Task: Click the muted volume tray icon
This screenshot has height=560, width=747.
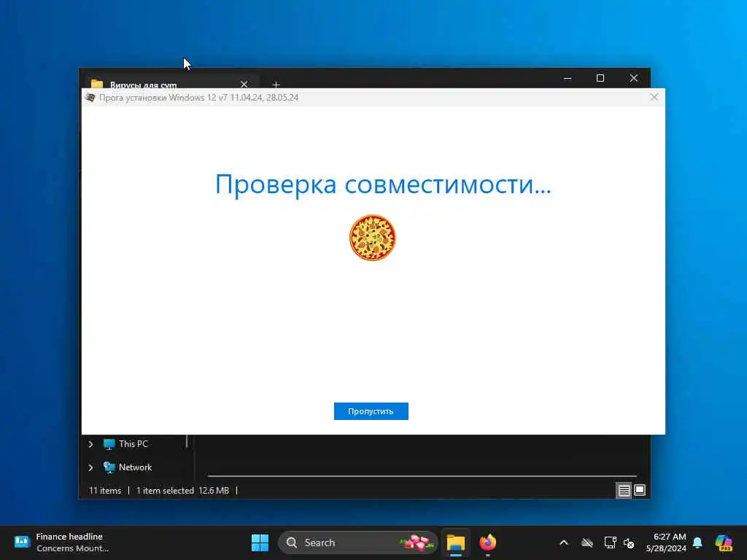Action: pyautogui.click(x=629, y=542)
